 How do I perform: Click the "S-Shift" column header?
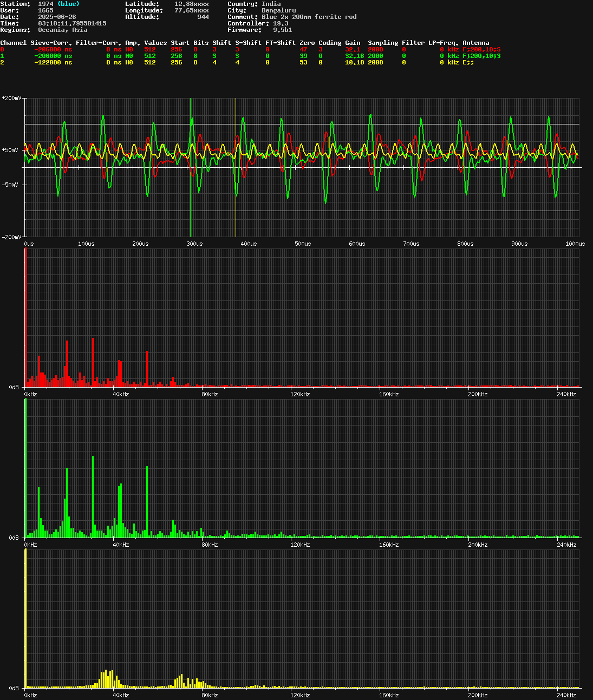249,43
